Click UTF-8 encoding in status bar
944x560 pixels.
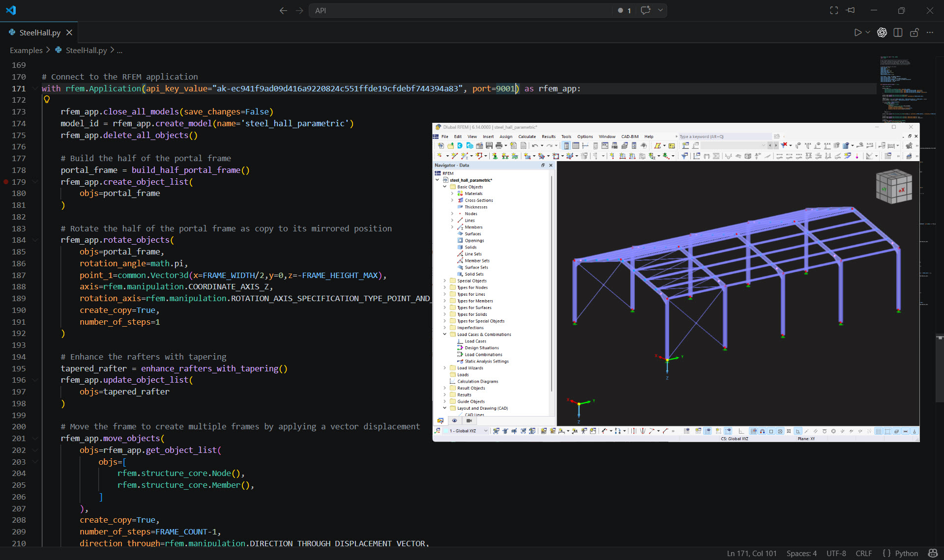click(836, 553)
